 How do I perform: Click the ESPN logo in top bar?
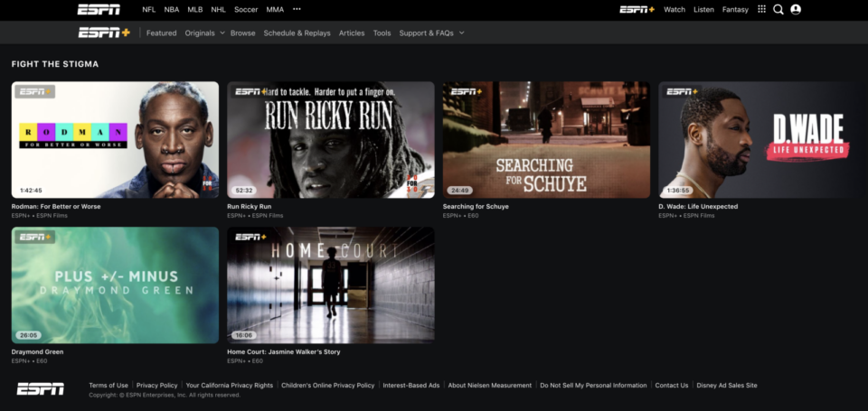point(99,9)
